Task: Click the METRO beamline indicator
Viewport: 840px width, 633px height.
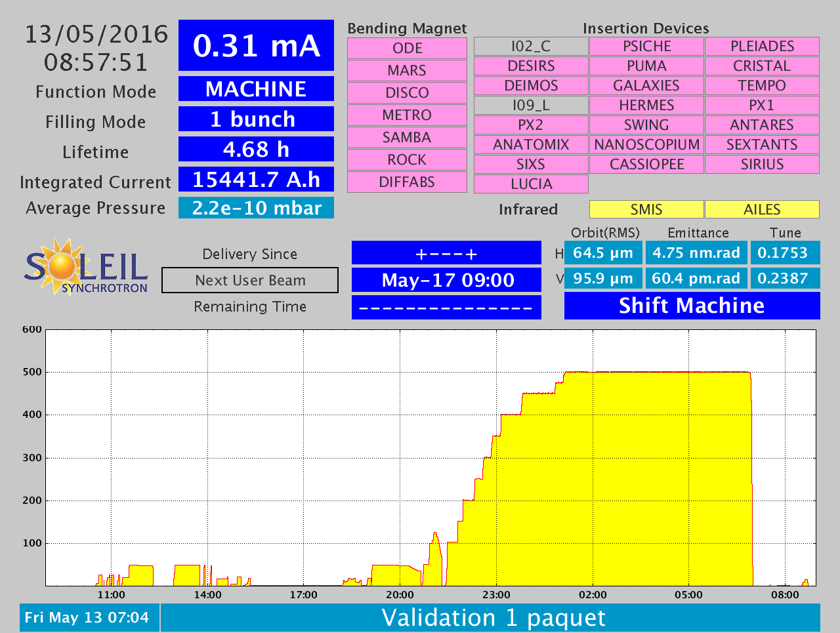Action: tap(407, 115)
